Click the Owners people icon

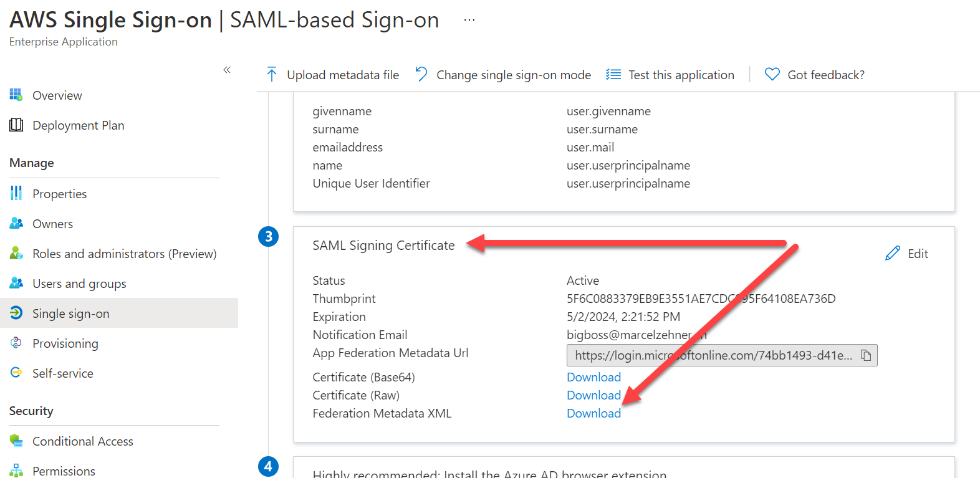[x=16, y=224]
